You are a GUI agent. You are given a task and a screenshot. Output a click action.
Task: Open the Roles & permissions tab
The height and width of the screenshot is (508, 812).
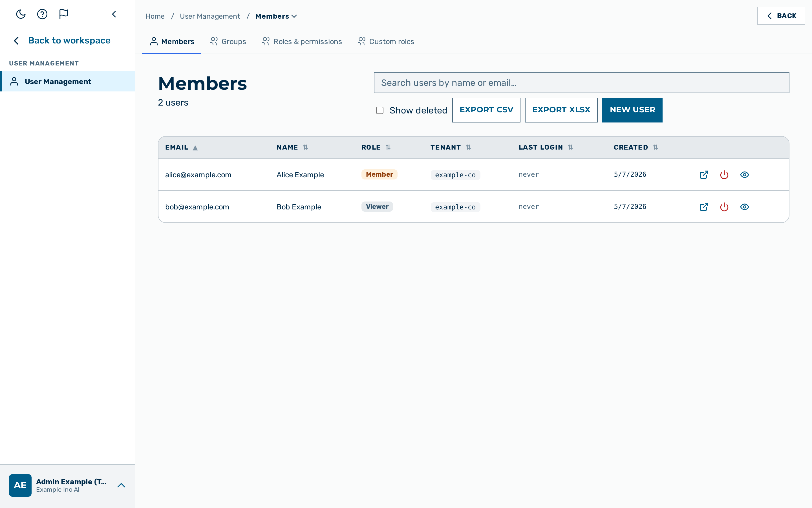[x=302, y=42]
